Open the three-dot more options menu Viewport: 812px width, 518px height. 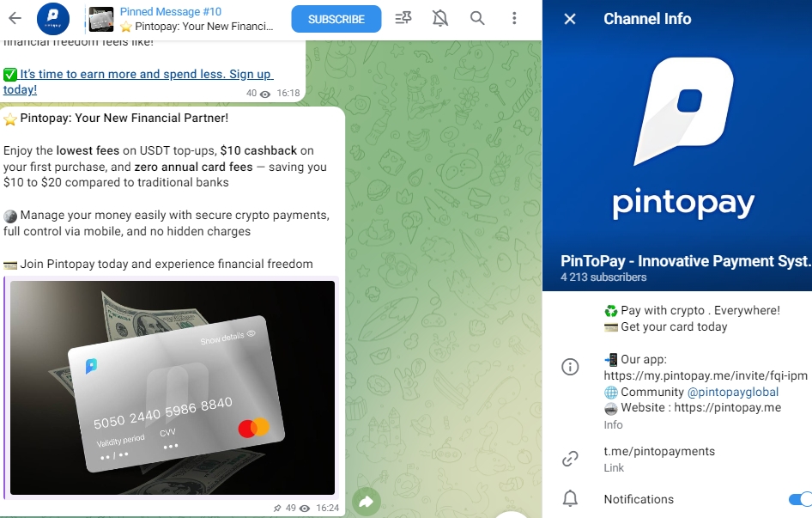514,19
